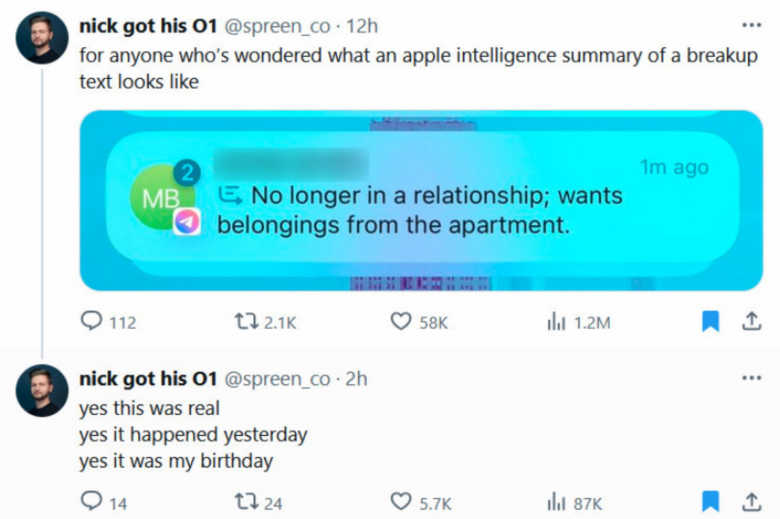The height and width of the screenshot is (519, 780).
Task: Share the first tweet via share icon
Action: pyautogui.click(x=752, y=321)
